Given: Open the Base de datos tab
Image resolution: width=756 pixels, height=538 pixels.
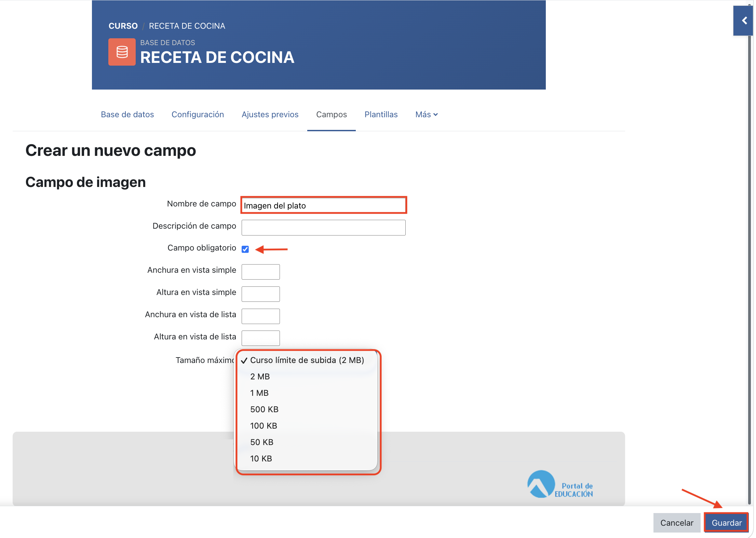Looking at the screenshot, I should pyautogui.click(x=127, y=115).
